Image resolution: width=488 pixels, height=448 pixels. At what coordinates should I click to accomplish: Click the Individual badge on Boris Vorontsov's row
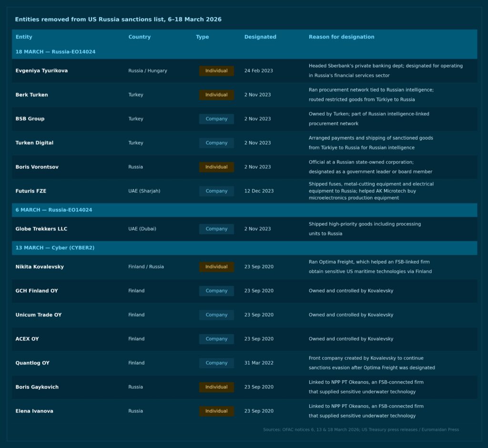[216, 167]
